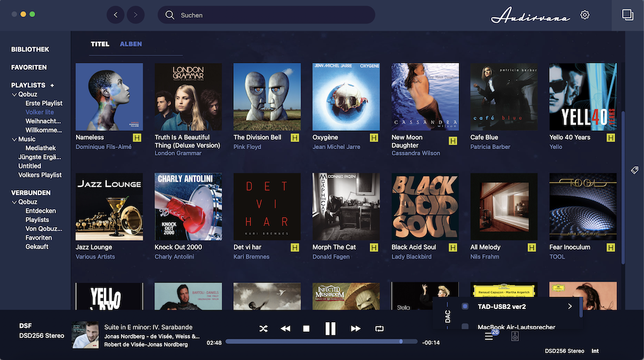This screenshot has height=360, width=644.
Task: Open Mediathek playlist
Action: pyautogui.click(x=41, y=148)
